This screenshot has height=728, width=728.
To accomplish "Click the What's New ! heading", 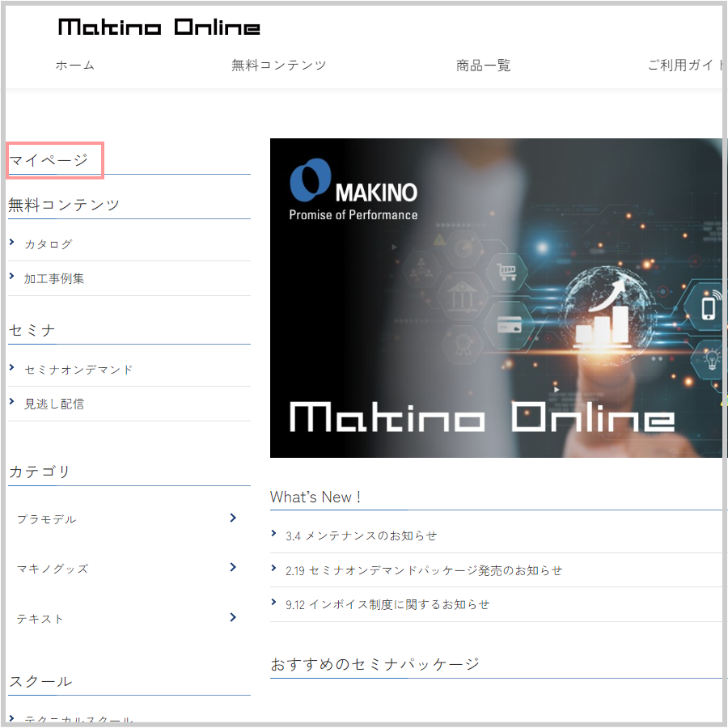I will pos(315,497).
